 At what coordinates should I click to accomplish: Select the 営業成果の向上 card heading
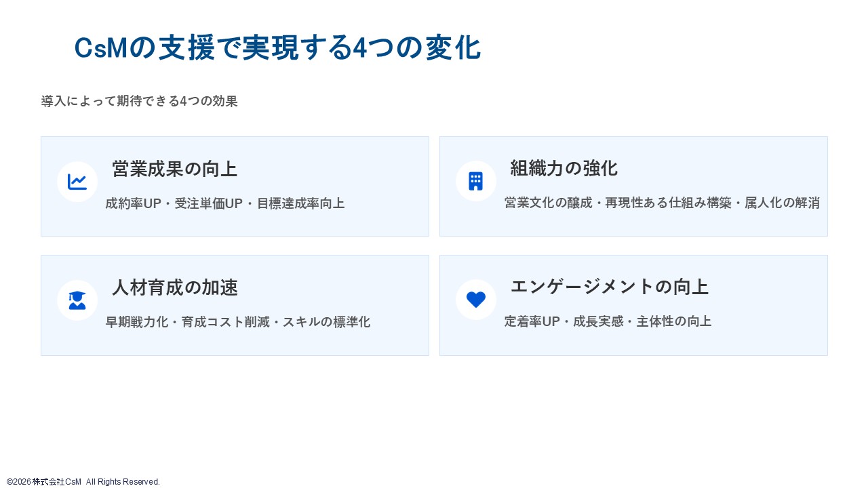pos(174,169)
